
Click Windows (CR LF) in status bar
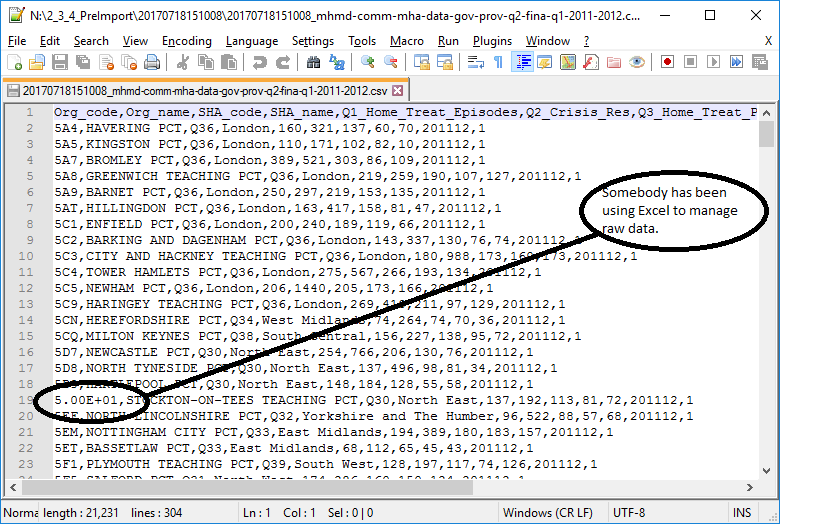coord(547,513)
